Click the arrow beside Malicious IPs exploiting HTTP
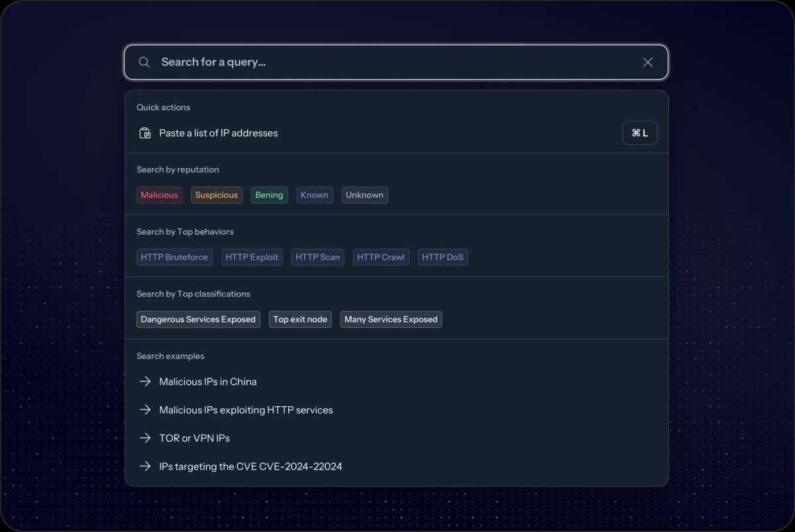This screenshot has height=532, width=795. 144,410
